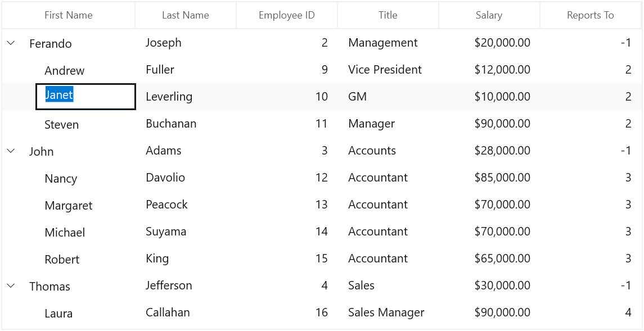This screenshot has width=644, height=331.
Task: Select employee ID 16 cell
Action: point(287,312)
